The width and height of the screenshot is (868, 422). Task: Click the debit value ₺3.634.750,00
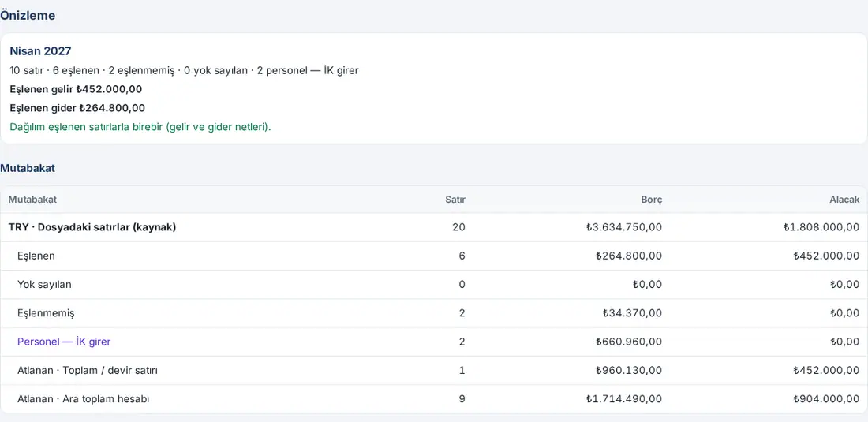[x=624, y=226]
